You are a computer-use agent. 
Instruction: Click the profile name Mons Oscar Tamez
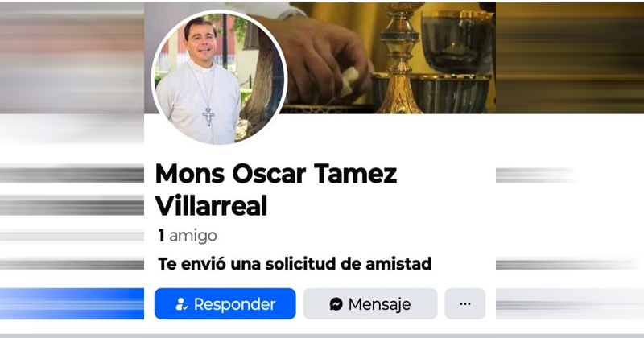[276, 174]
